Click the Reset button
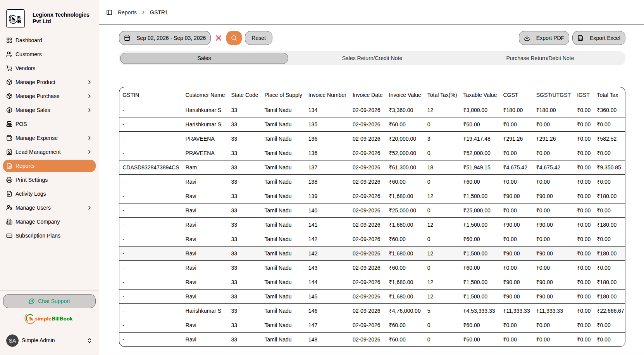This screenshot has width=644, height=355. [258, 38]
